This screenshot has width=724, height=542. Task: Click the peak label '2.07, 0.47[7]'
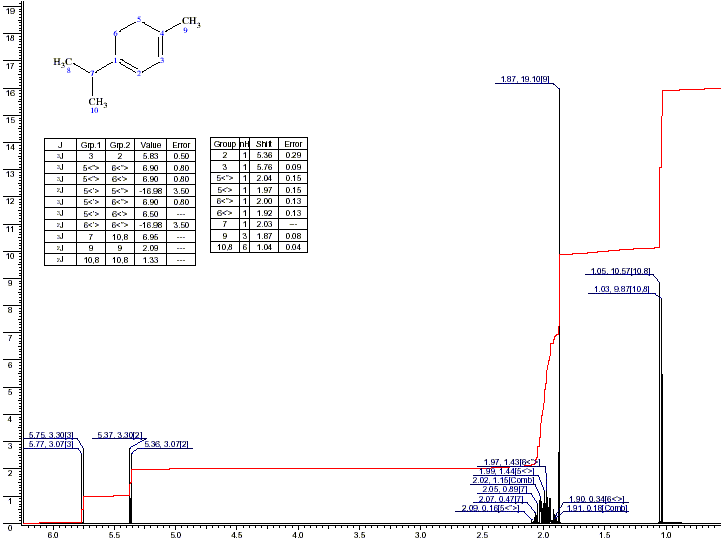click(x=501, y=499)
